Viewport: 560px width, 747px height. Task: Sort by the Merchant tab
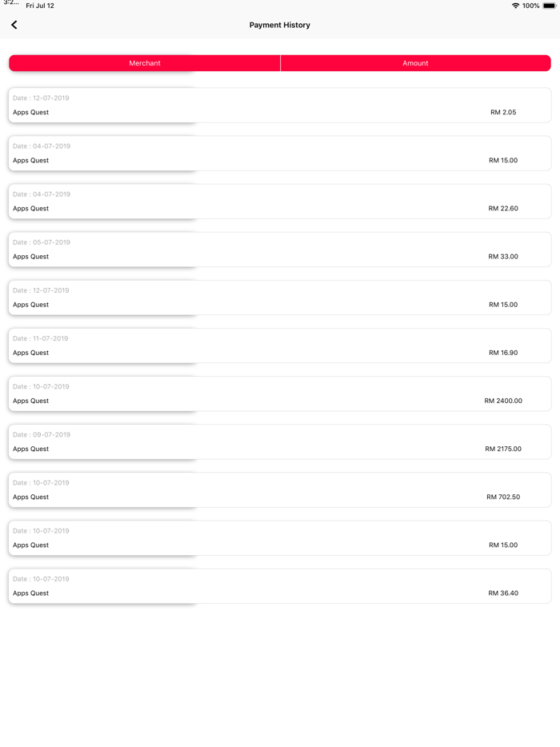(145, 63)
